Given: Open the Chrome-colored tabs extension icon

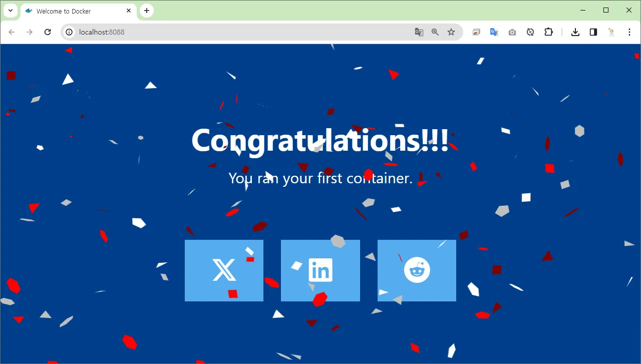Looking at the screenshot, I should [476, 32].
